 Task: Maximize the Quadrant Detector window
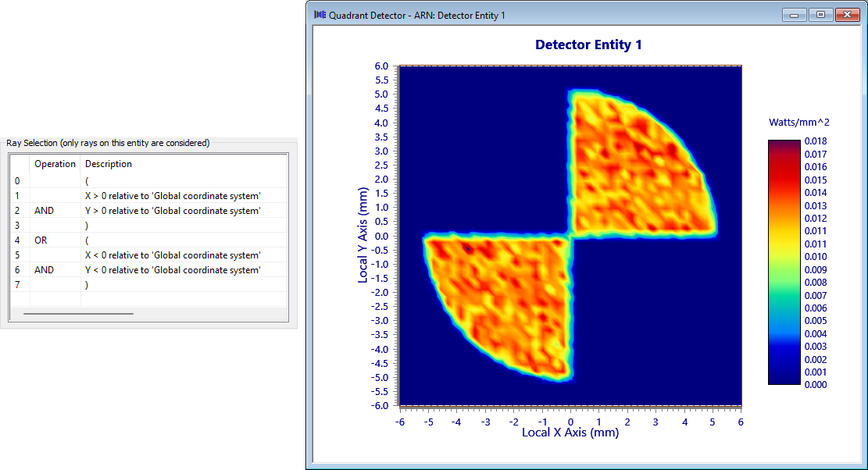pos(820,15)
